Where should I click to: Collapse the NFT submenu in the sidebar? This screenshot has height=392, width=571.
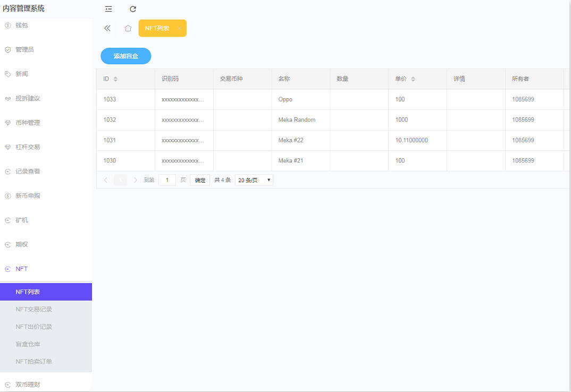pyautogui.click(x=21, y=269)
